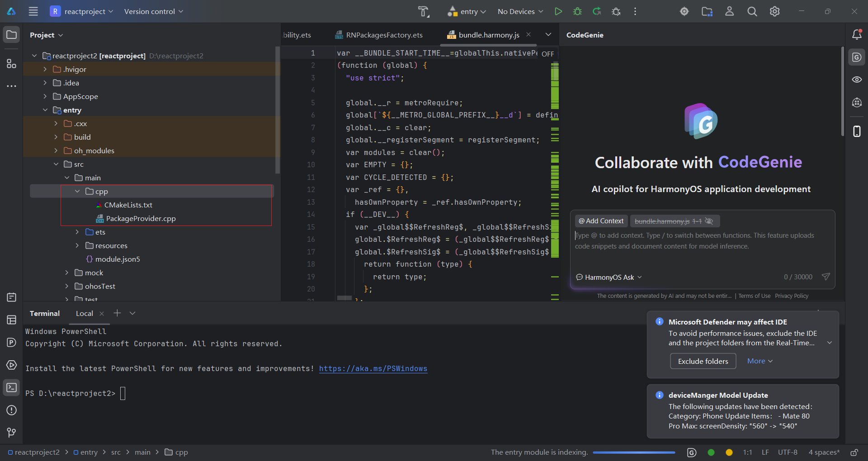This screenshot has width=868, height=461.
Task: Open IDE settings gear
Action: coord(774,11)
